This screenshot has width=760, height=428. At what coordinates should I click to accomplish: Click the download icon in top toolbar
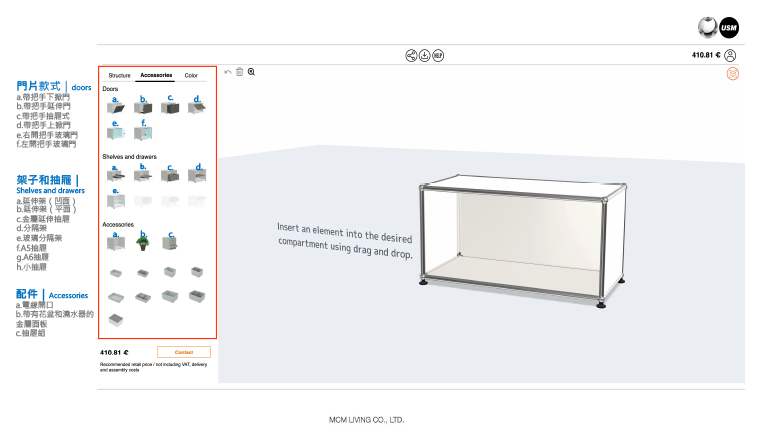click(x=424, y=55)
